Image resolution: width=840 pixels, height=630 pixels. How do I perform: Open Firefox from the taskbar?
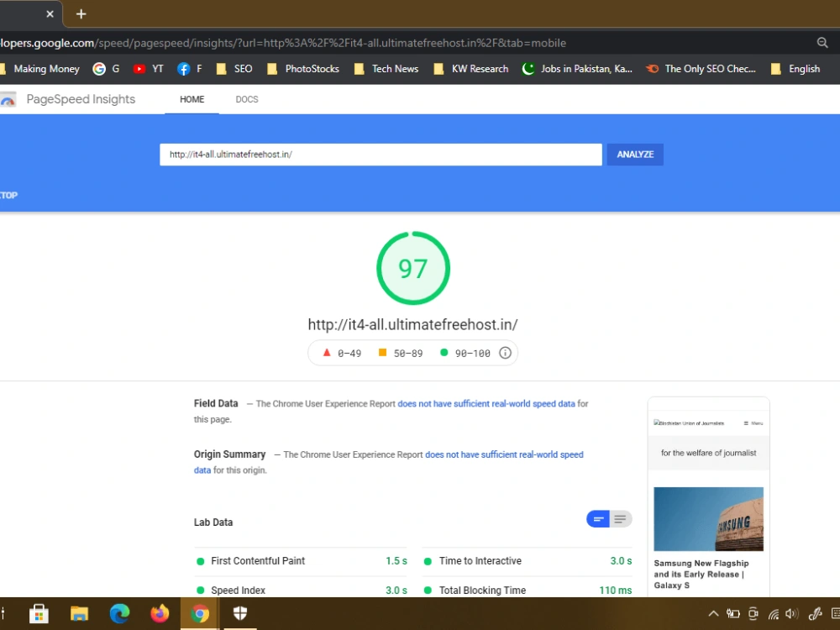[x=160, y=613]
